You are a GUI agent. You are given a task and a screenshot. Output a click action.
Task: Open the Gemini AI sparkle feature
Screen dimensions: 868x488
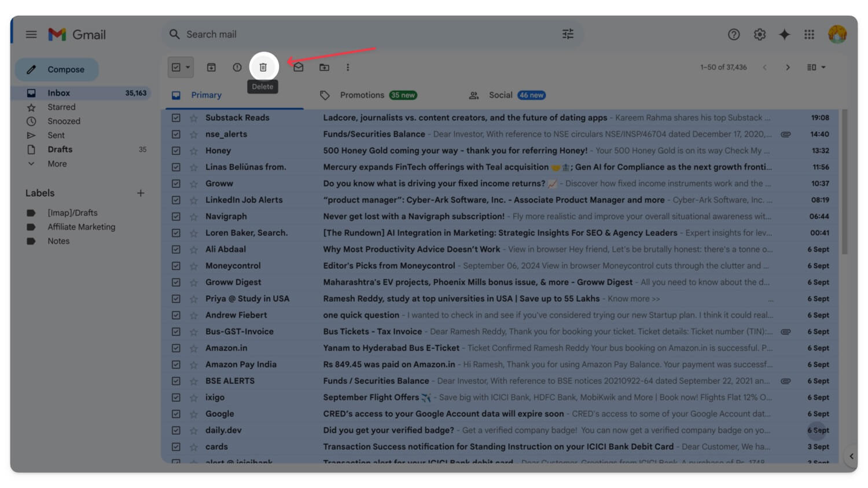click(784, 34)
